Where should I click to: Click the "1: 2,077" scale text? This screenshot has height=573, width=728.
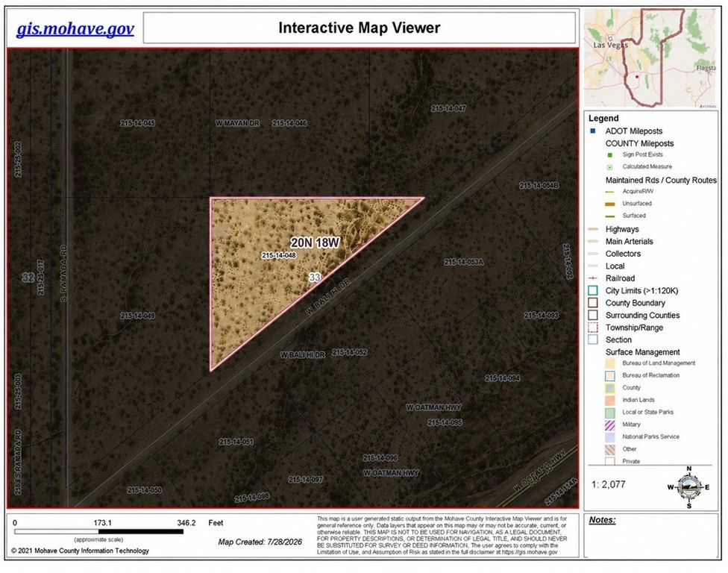tap(609, 484)
